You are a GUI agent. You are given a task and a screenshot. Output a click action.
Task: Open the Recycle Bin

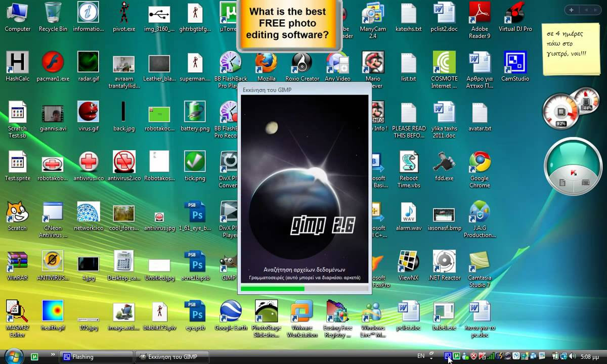(52, 13)
